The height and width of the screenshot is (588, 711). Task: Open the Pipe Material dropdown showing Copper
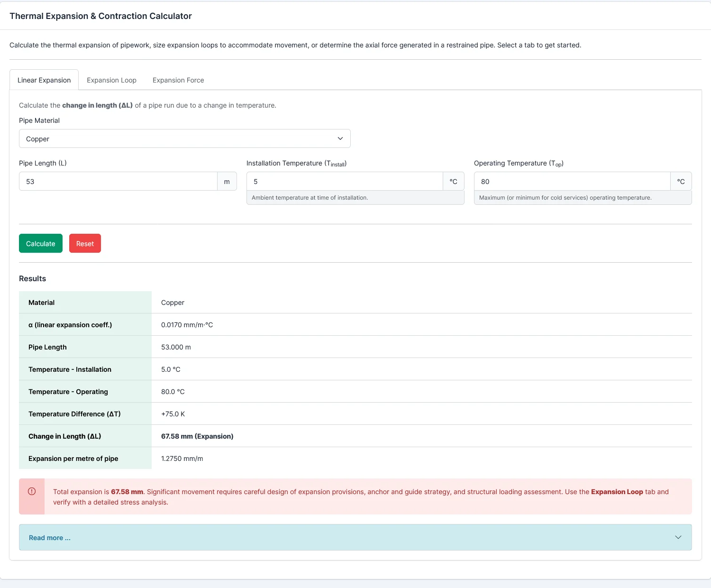point(185,138)
